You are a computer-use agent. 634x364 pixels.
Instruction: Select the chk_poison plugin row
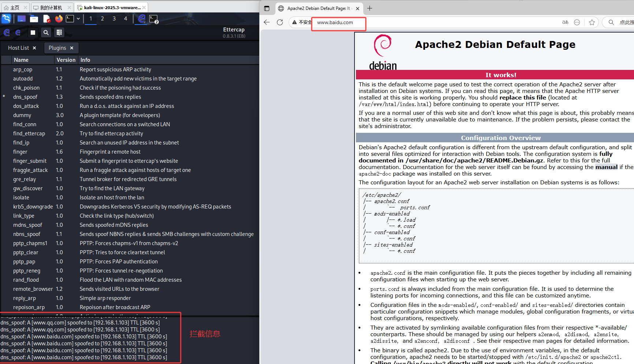pos(130,88)
